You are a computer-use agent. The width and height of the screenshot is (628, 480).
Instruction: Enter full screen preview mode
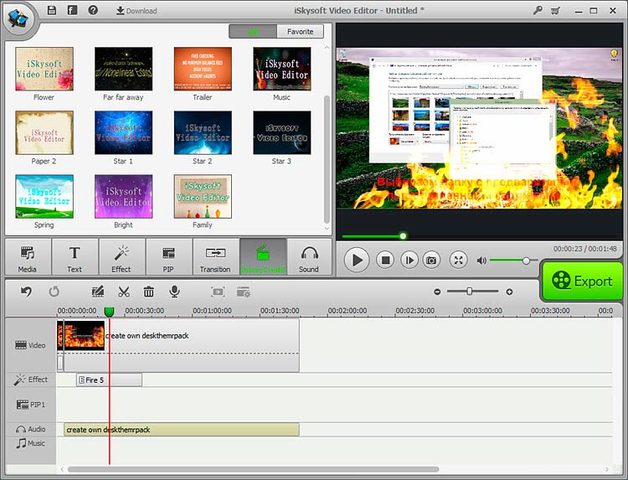click(x=458, y=260)
